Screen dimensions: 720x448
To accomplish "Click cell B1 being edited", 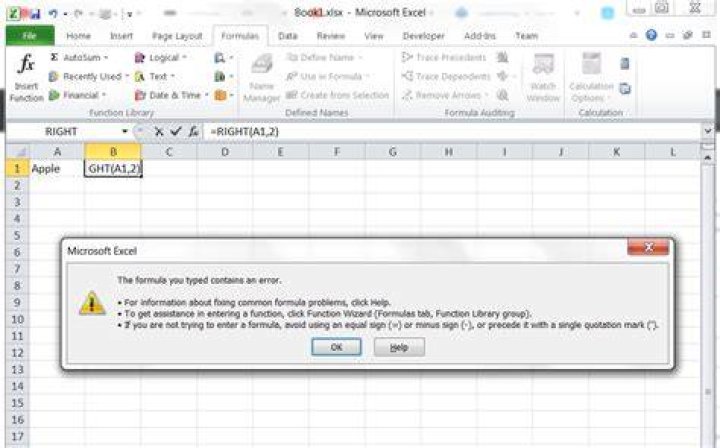I will pos(113,168).
